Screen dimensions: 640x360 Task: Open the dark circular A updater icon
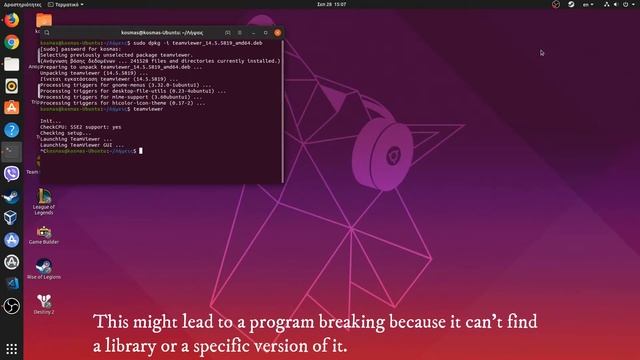pos(11,262)
